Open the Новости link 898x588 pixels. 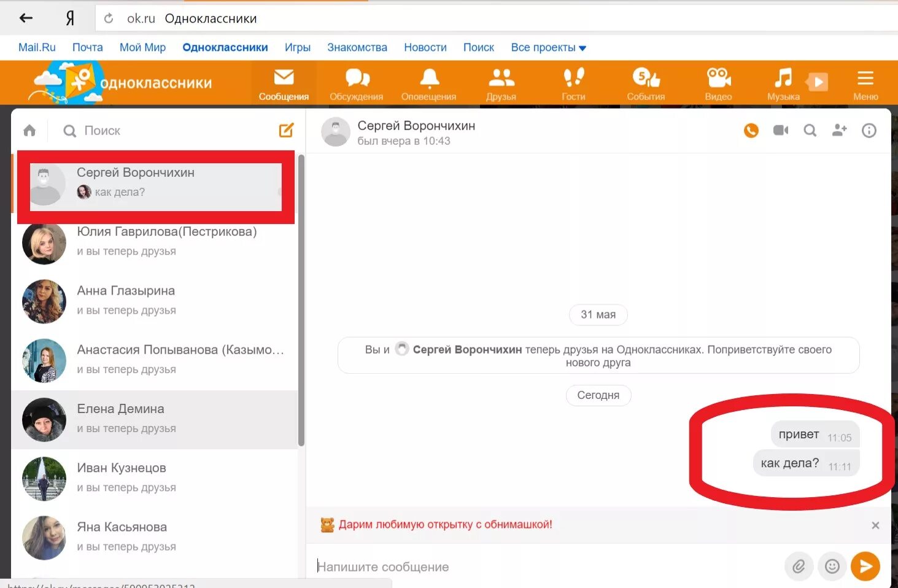[425, 47]
